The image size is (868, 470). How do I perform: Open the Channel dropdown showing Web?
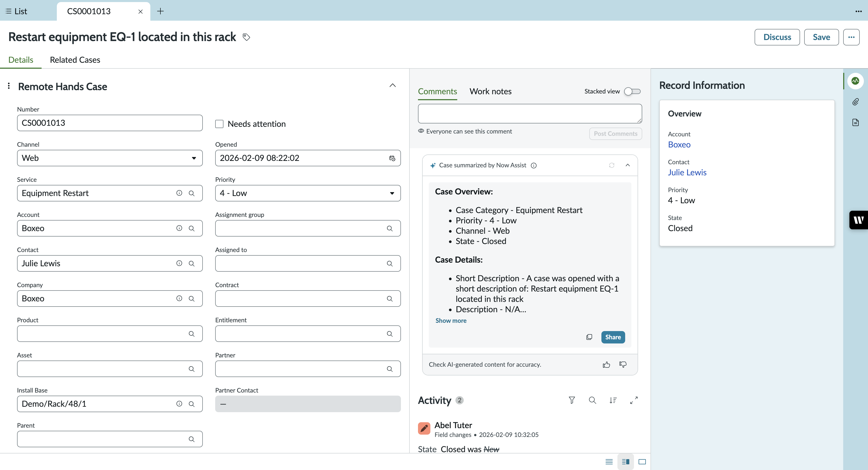click(110, 158)
